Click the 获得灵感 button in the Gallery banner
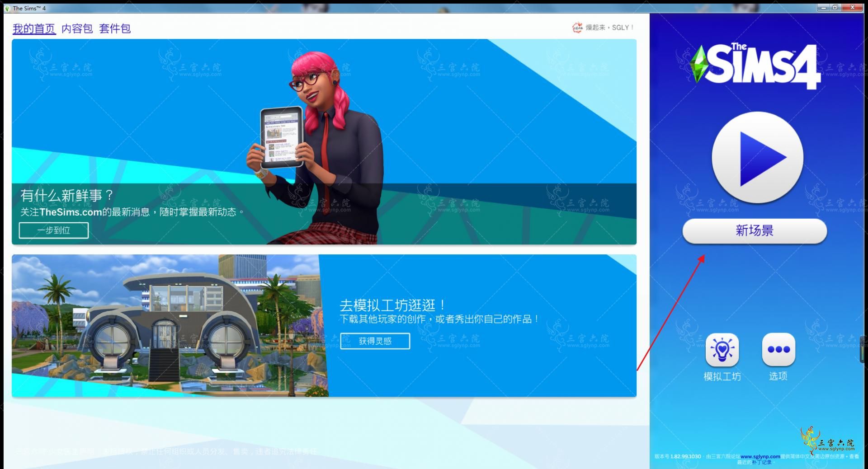This screenshot has height=469, width=868. pyautogui.click(x=375, y=341)
